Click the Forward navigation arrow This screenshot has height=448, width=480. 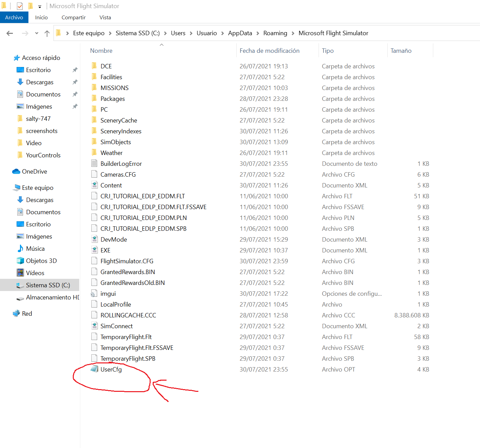point(25,33)
